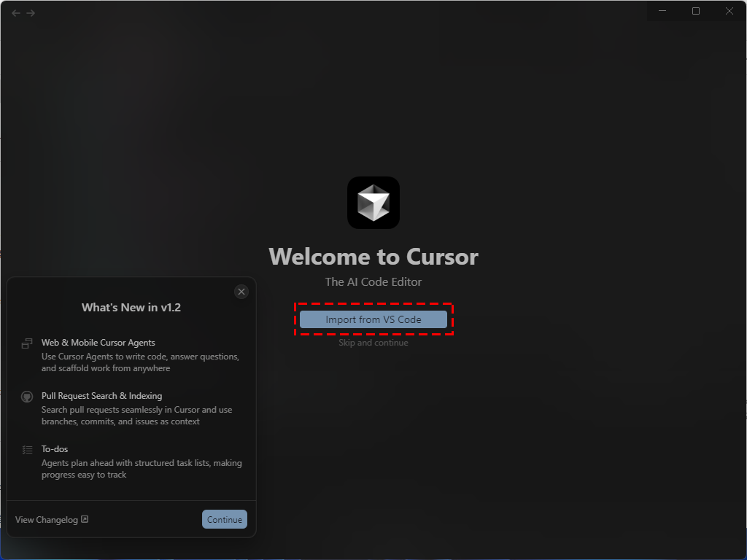Click the Cursor cube logo
Screen dimensions: 747x560
click(x=373, y=203)
